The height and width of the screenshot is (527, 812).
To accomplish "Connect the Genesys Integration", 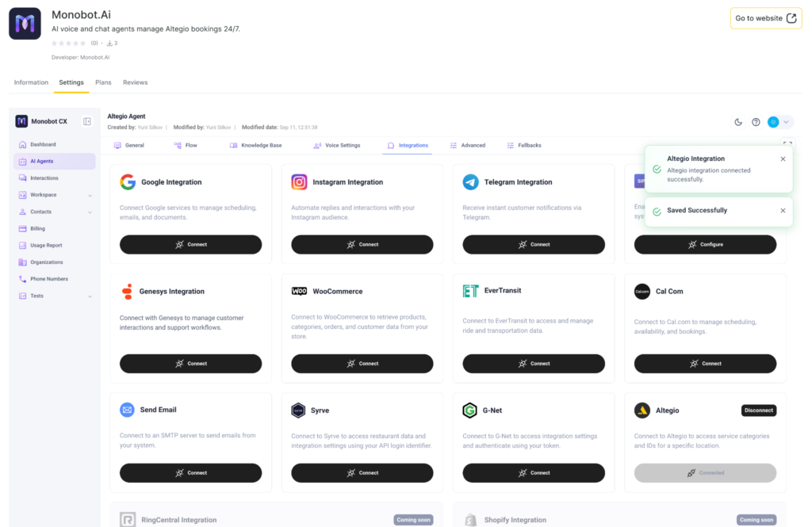I will (190, 364).
